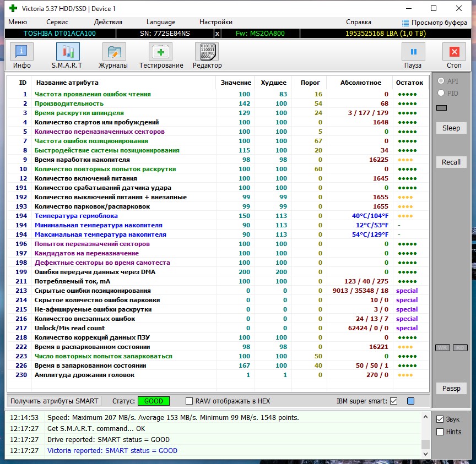
Task: Click the RD indicator button
Action: [460, 347]
